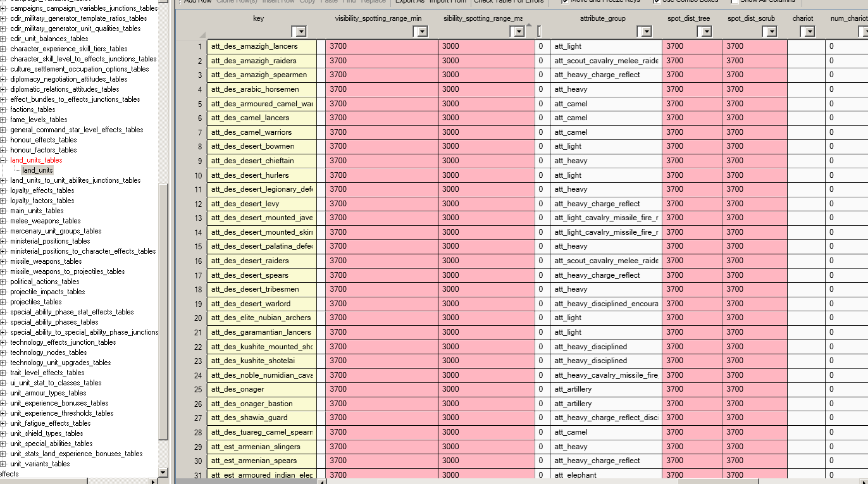Sort by visibility_spotting_range_min column header
The width and height of the screenshot is (868, 484).
pyautogui.click(x=378, y=18)
